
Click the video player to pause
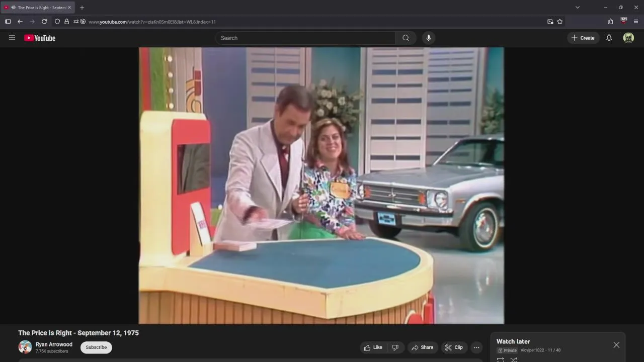321,186
